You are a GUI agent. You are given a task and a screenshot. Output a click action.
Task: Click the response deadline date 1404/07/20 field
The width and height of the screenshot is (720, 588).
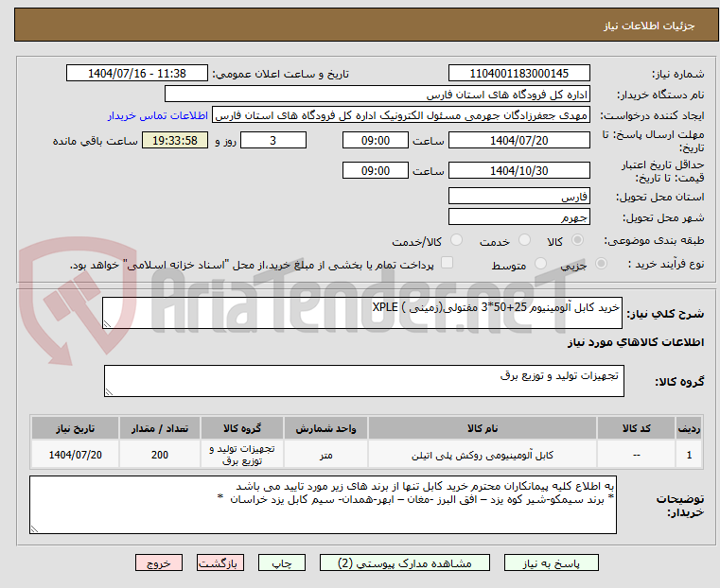point(518,140)
